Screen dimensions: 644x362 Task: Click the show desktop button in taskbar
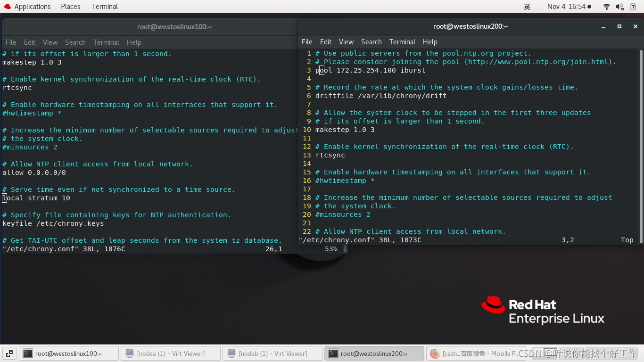click(10, 353)
